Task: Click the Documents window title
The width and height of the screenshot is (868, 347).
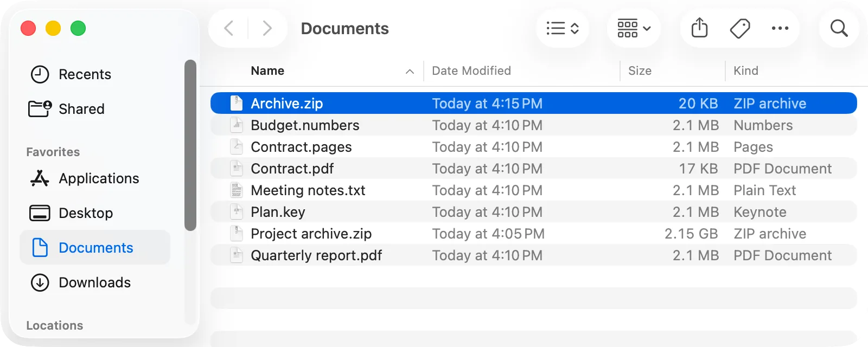Action: click(x=344, y=28)
